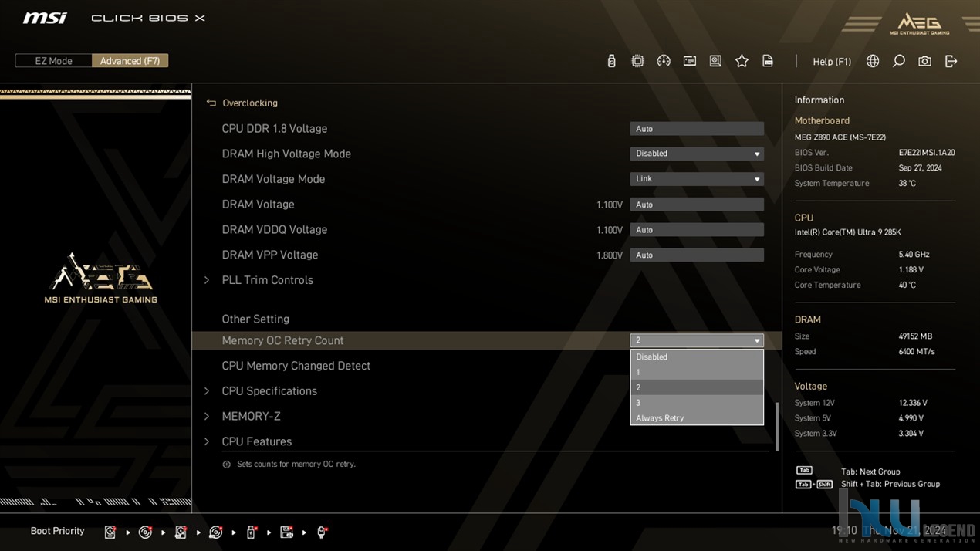Screen dimensions: 980x551
Task: Click BIOS version E7E22IMSI.1A20 value
Action: coord(927,153)
